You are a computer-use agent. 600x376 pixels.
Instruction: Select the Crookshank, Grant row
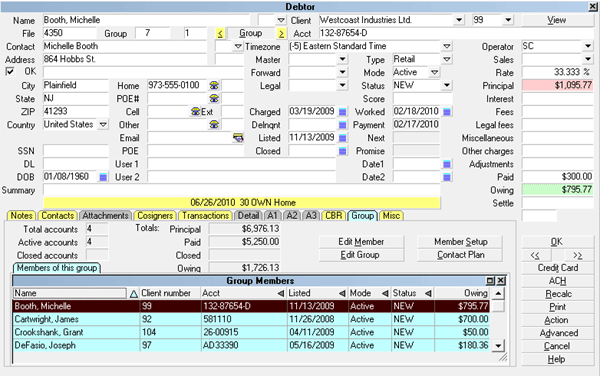251,332
